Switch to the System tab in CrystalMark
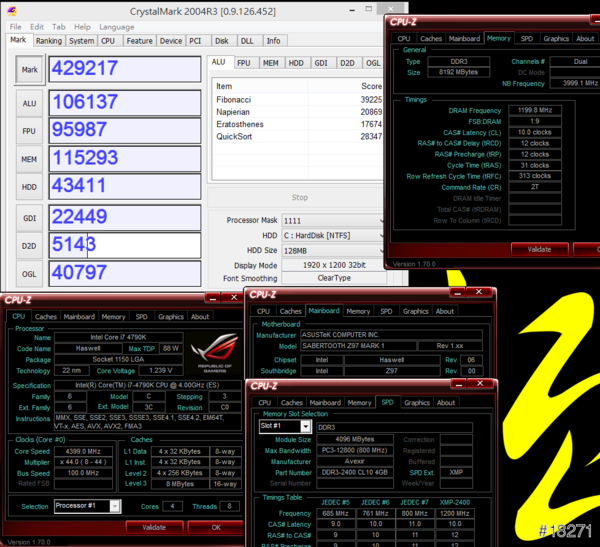Image resolution: width=600 pixels, height=547 pixels. 82,41
